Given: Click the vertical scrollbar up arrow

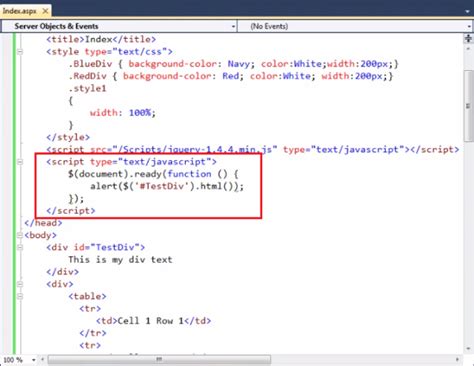Looking at the screenshot, I should pos(468,49).
